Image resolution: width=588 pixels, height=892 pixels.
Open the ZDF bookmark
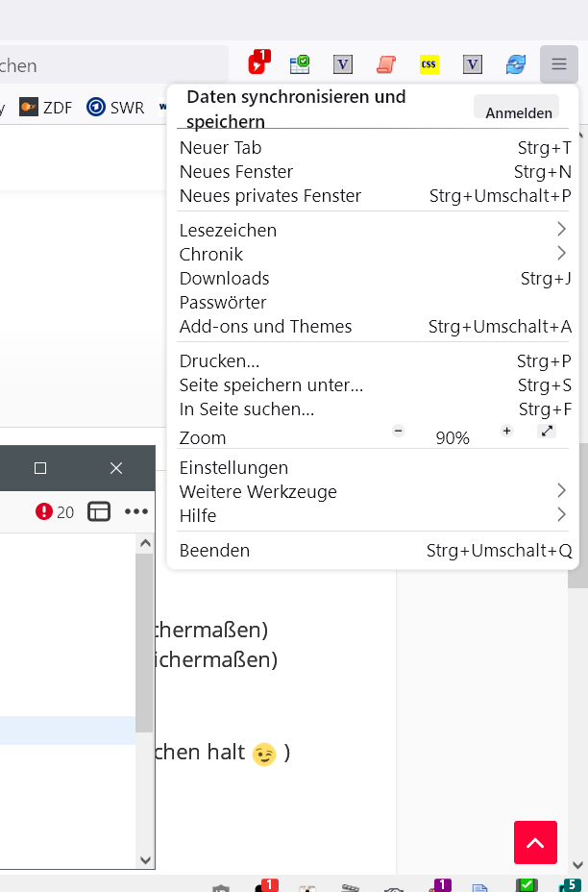tap(47, 108)
